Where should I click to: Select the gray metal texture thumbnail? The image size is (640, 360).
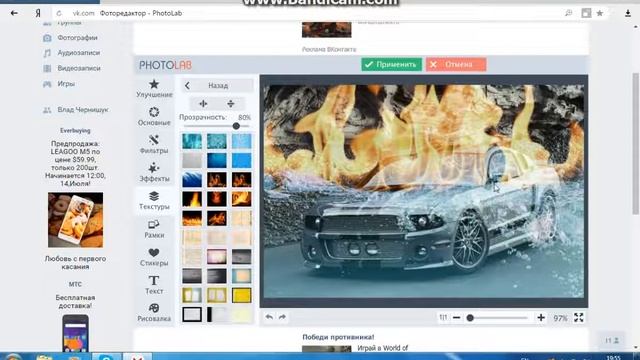[x=192, y=160]
